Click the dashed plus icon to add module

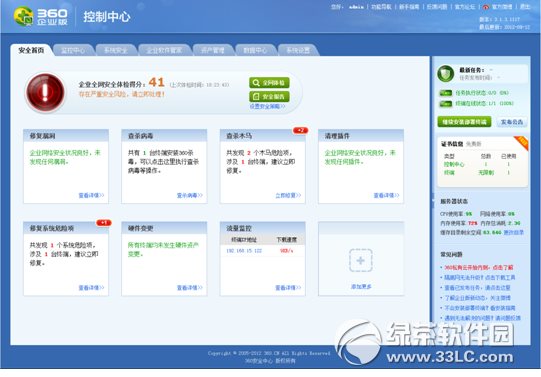point(360,260)
